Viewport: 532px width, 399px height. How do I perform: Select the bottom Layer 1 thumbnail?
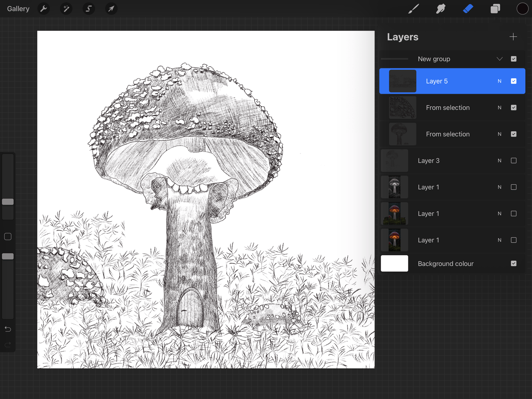394,240
